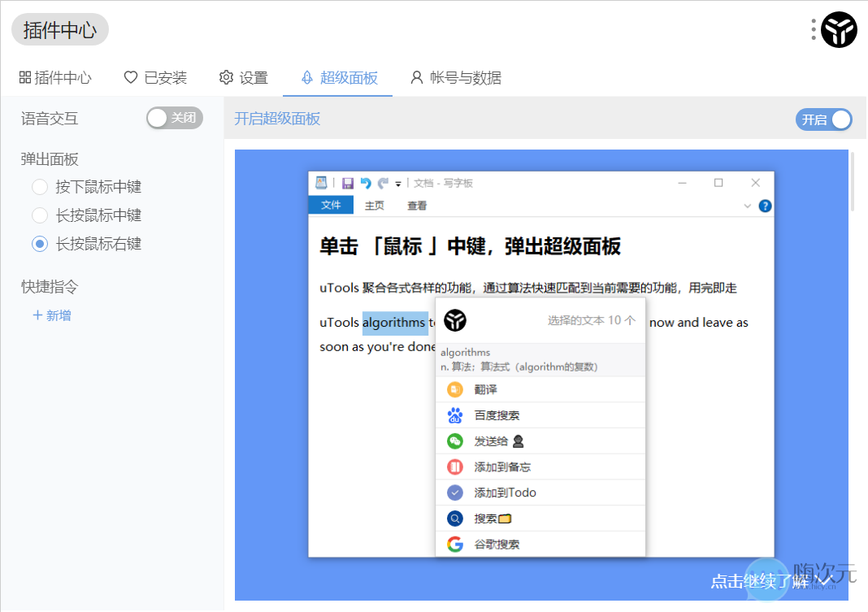
Task: Click the grid icon on the 插件中心 tab
Action: (x=24, y=77)
